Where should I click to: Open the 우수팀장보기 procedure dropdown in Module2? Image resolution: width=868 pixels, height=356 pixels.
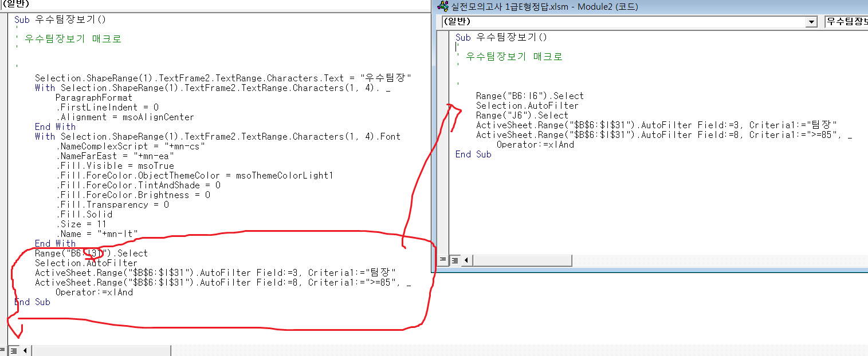point(846,22)
